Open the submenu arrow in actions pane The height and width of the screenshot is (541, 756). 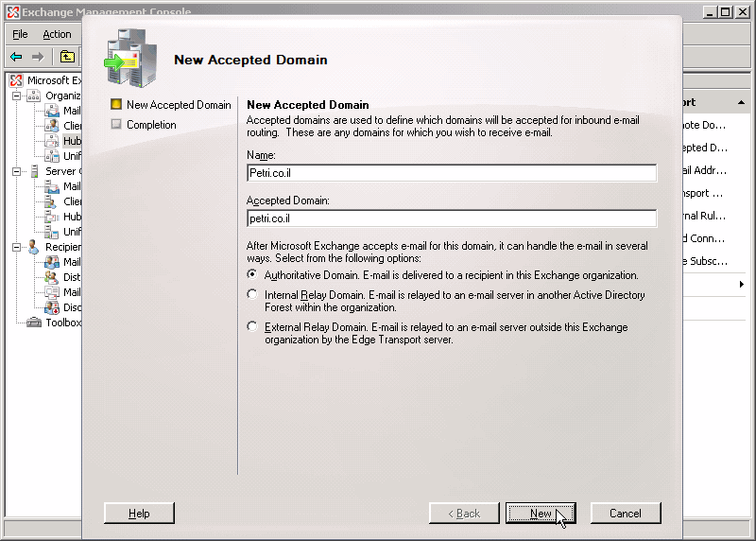[x=742, y=285]
